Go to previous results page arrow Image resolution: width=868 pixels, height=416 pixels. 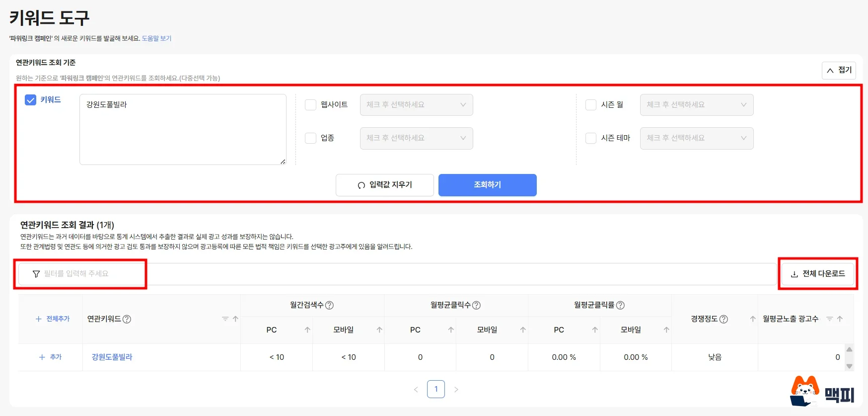coord(416,390)
